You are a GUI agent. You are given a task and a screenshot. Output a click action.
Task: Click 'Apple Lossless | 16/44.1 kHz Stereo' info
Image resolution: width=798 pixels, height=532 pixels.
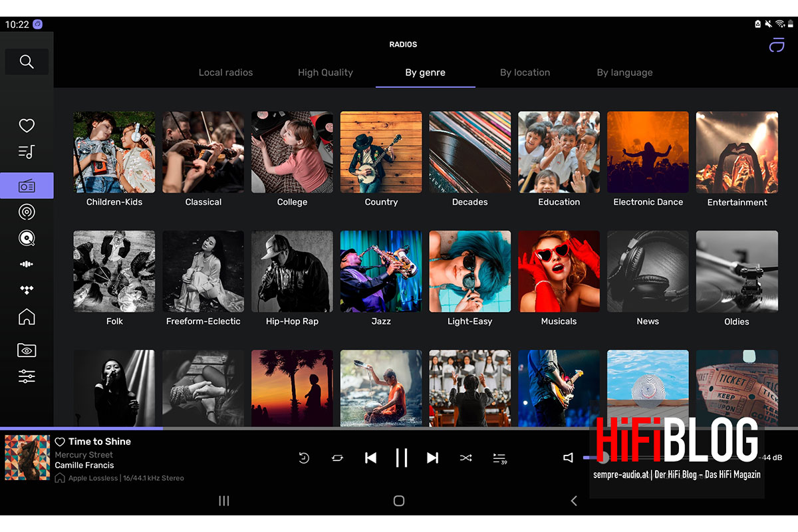click(126, 478)
